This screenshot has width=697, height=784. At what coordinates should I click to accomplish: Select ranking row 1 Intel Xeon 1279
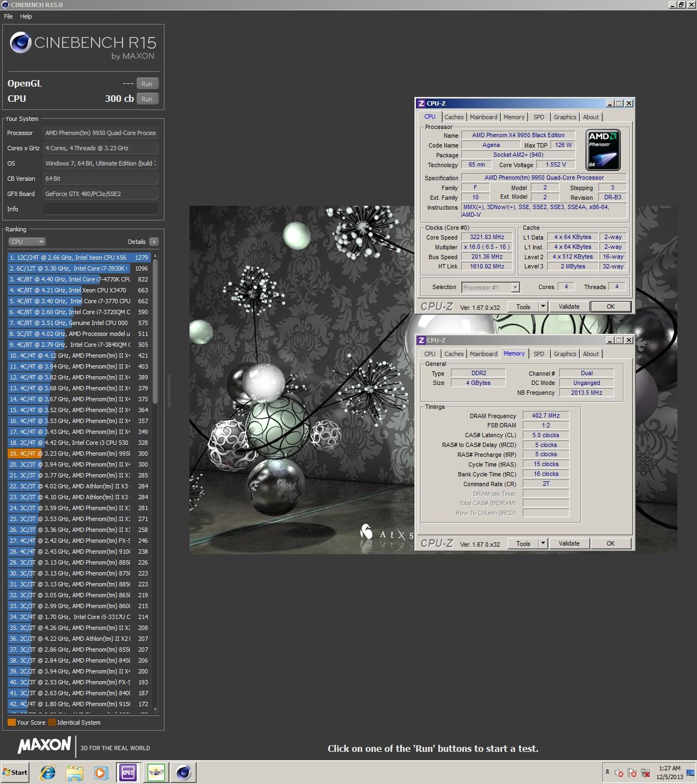80,258
